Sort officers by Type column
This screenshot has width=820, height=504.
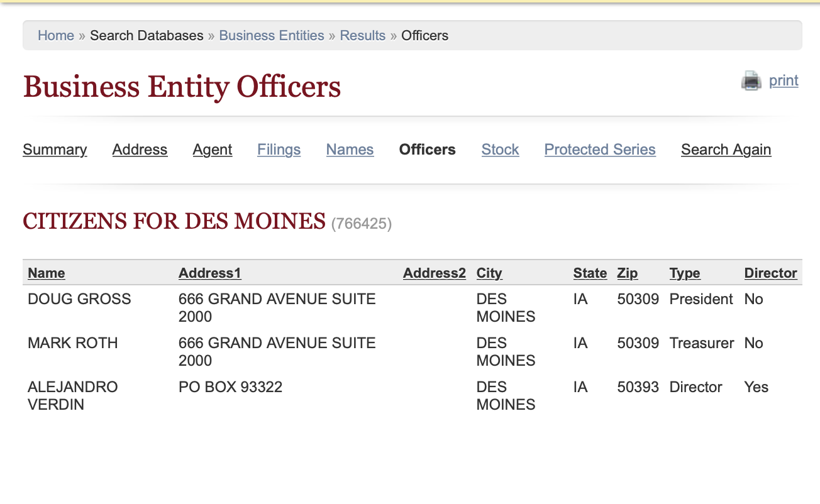point(685,273)
